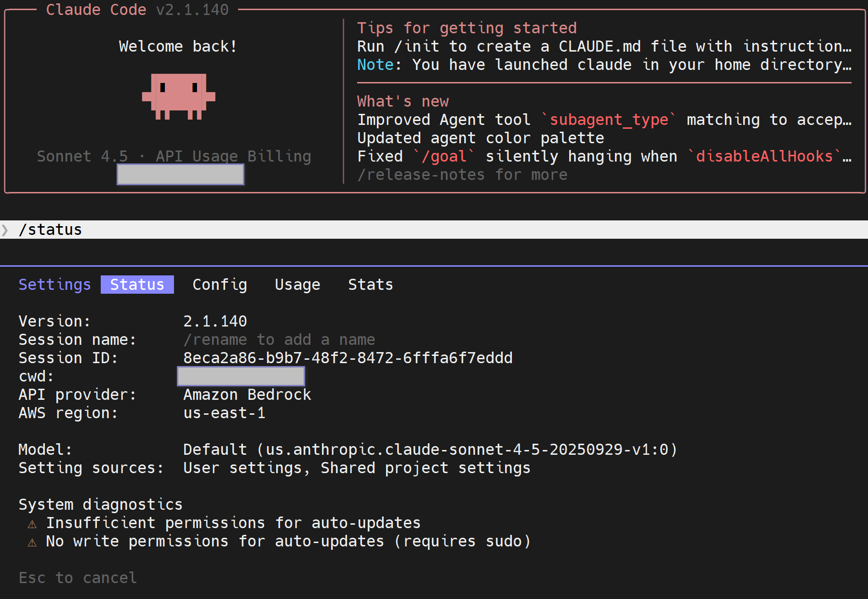Click the 'Settings' panel title
The height and width of the screenshot is (599, 868).
[x=54, y=285]
